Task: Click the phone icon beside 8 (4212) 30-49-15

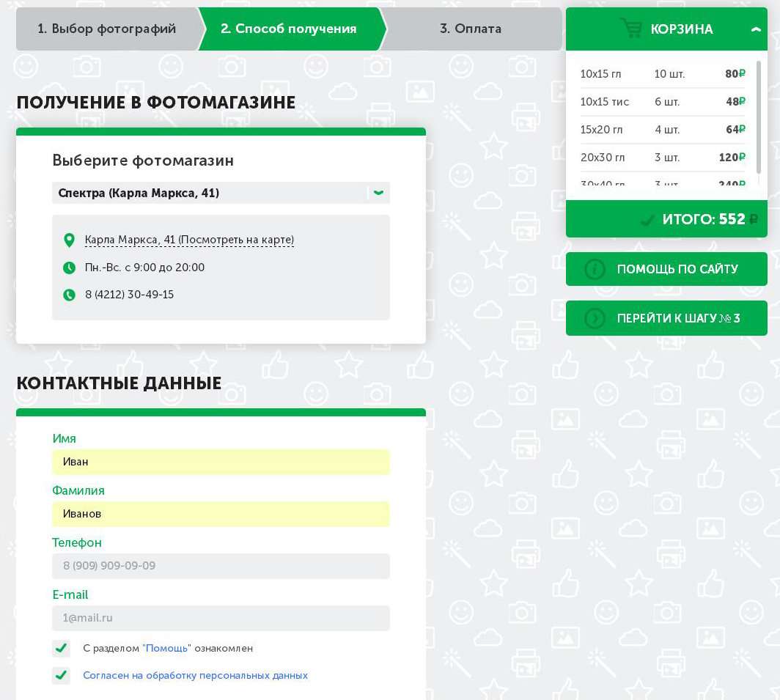Action: coord(69,295)
